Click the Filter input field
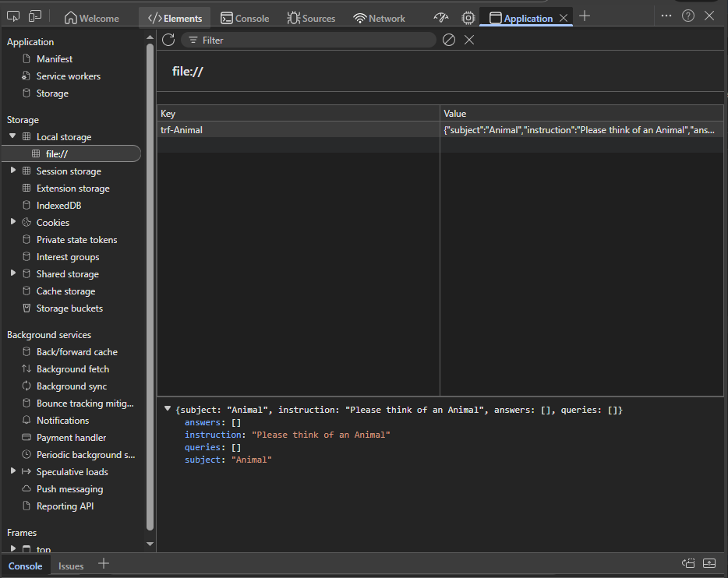728x578 pixels. (x=312, y=40)
